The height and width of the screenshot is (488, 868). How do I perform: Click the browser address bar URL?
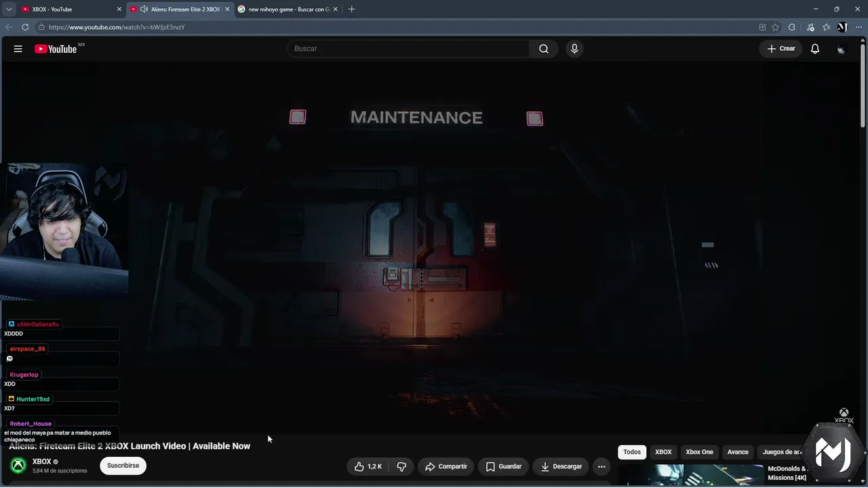[x=117, y=27]
